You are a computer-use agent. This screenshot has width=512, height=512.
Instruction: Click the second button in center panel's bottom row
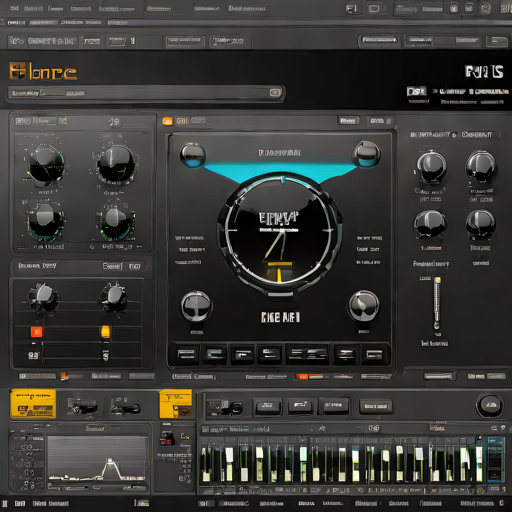click(214, 354)
